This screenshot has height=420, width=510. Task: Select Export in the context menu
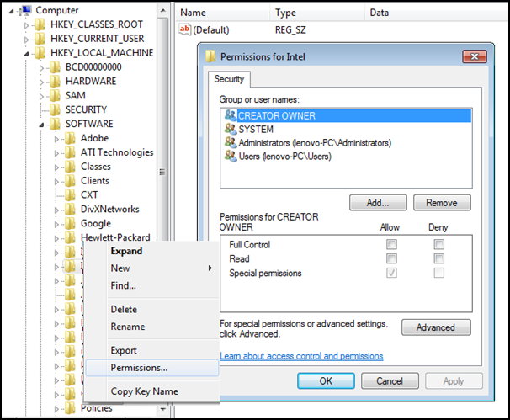pos(124,350)
